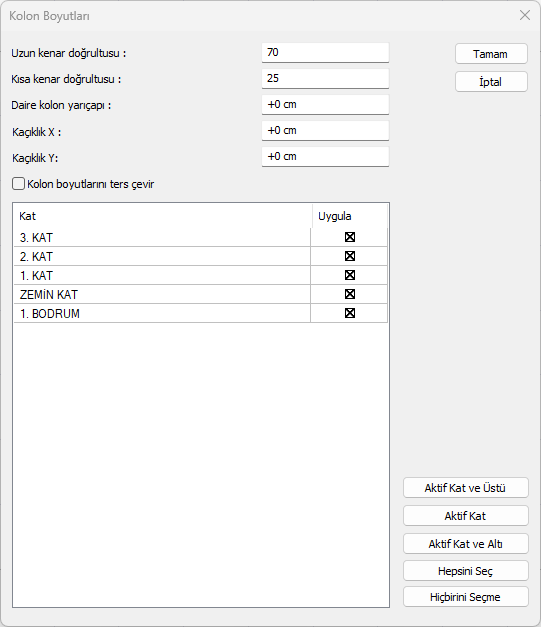The image size is (541, 627).
Task: Click into the Kaçıklık X field
Action: [x=325, y=130]
